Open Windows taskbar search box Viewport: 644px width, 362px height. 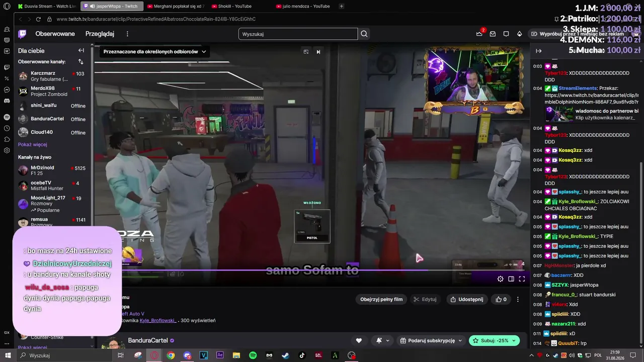63,355
